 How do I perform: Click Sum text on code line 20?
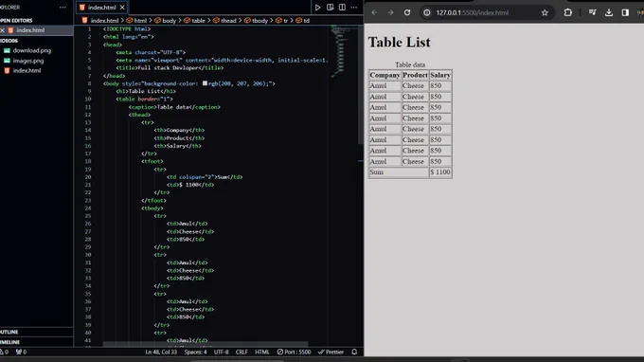click(x=223, y=177)
